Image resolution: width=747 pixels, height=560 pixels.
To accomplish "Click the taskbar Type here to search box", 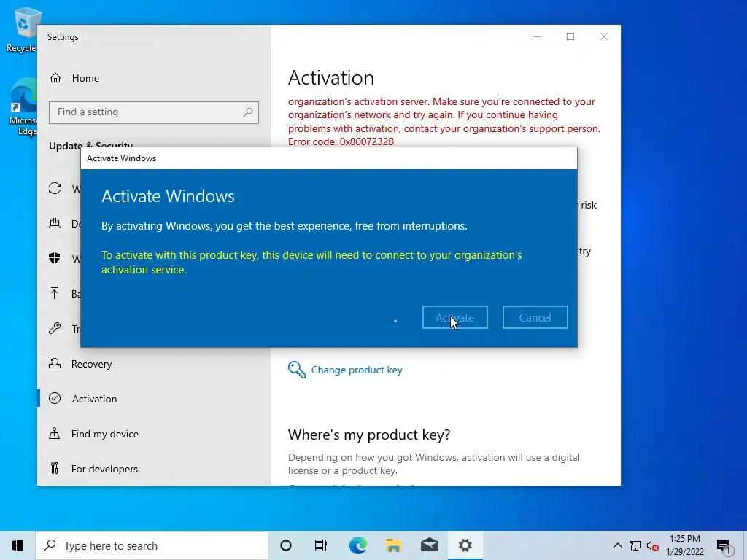I will 152,545.
